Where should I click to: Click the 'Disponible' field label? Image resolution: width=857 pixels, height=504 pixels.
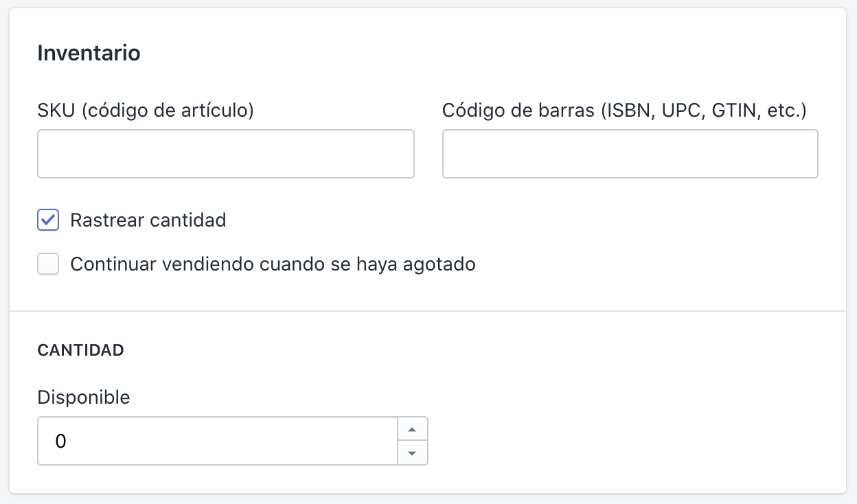tap(83, 397)
